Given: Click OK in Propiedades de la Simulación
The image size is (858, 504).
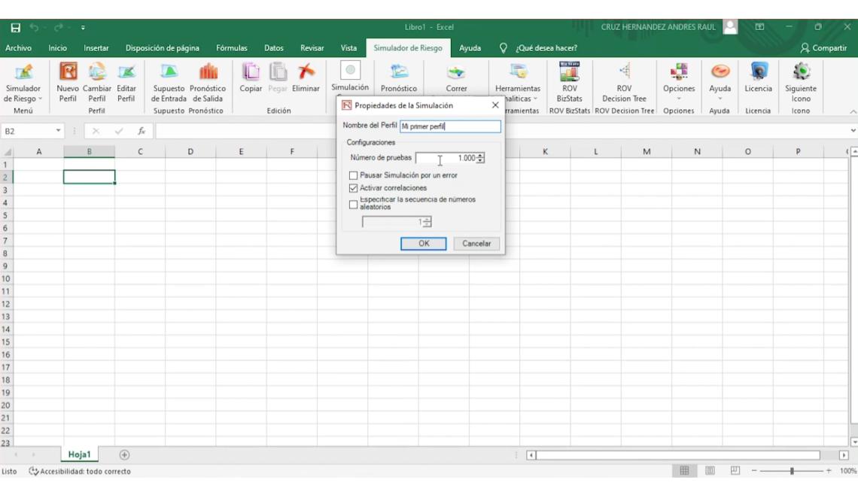Looking at the screenshot, I should (x=424, y=244).
